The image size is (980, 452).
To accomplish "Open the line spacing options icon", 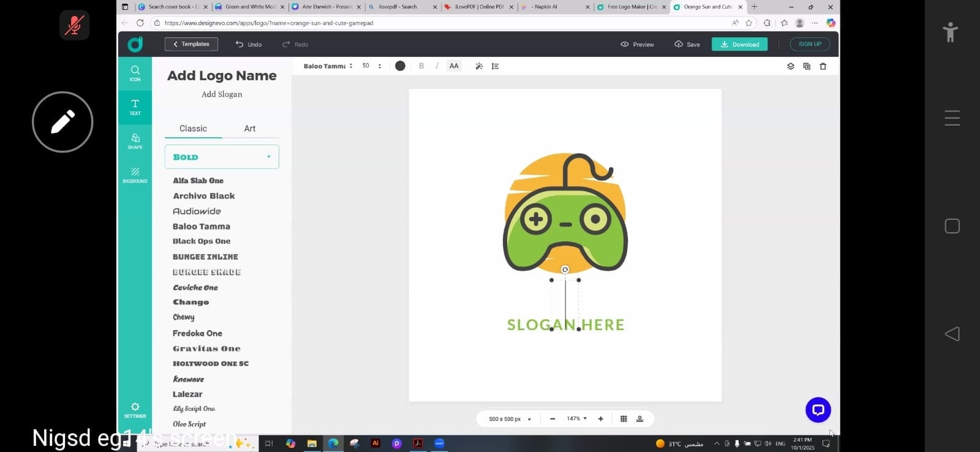I will pos(495,66).
